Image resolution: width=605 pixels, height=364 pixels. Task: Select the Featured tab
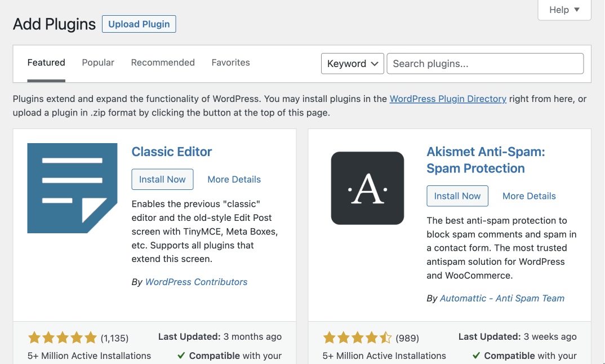click(x=46, y=63)
